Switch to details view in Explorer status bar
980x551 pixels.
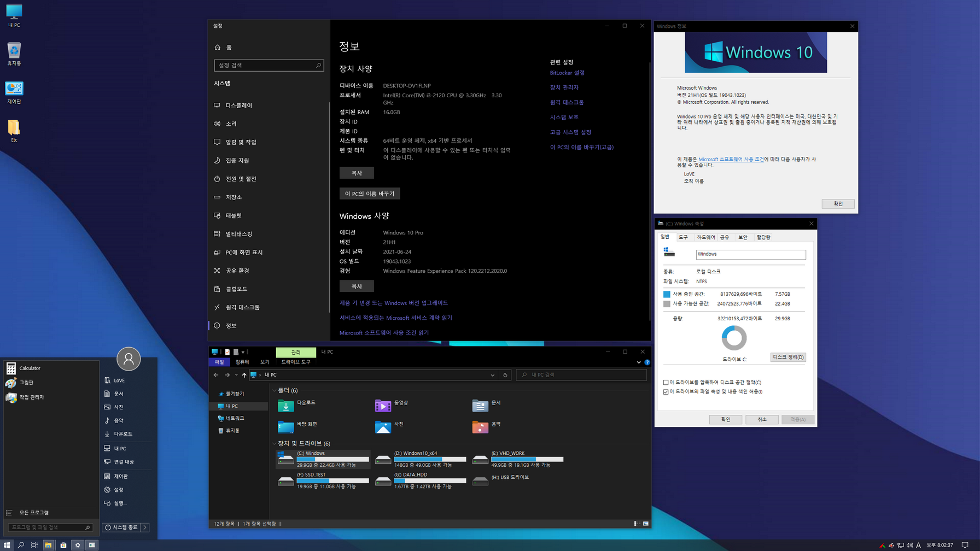coord(637,524)
